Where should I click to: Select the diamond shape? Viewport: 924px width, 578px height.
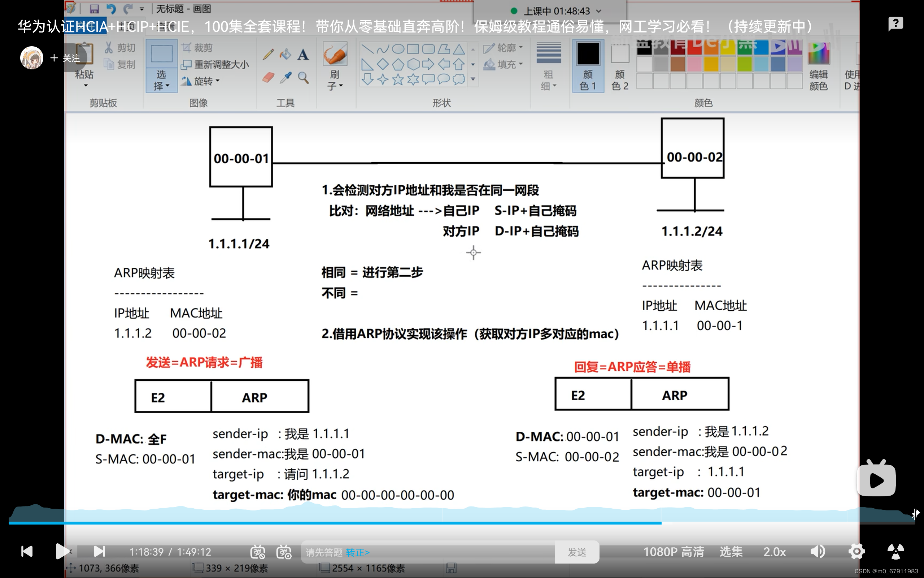coord(383,64)
